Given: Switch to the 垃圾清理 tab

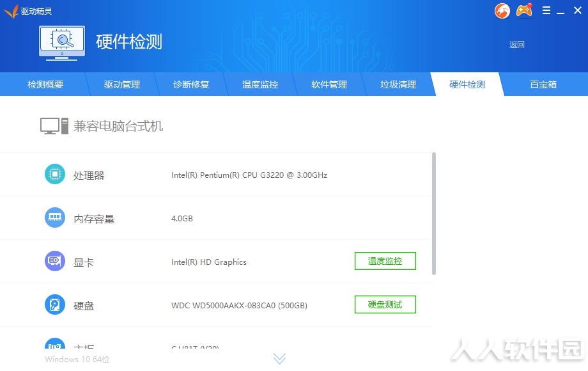Looking at the screenshot, I should click(x=398, y=84).
